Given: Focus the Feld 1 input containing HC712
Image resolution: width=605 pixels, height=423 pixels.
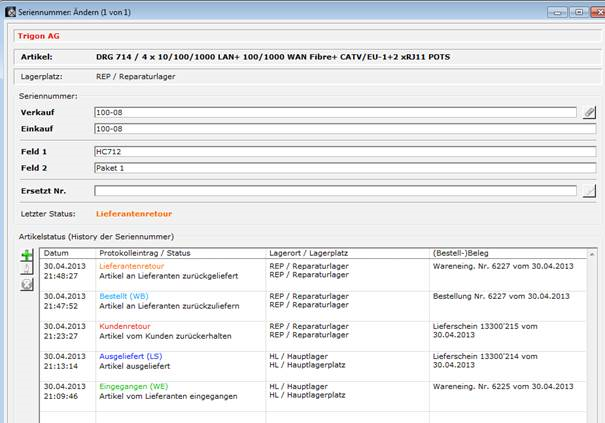Looking at the screenshot, I should point(343,152).
